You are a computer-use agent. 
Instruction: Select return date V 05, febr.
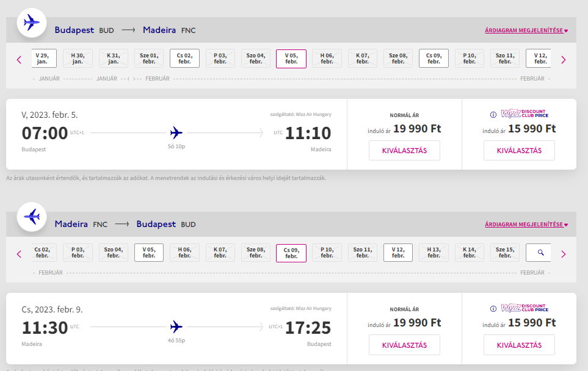pyautogui.click(x=149, y=253)
